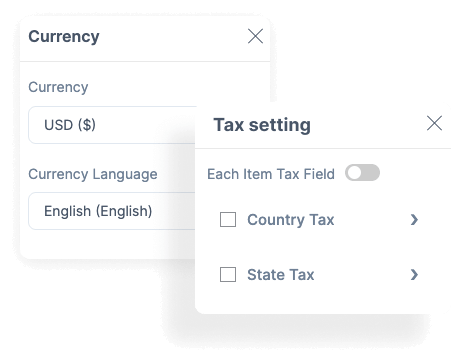This screenshot has width=451, height=362.
Task: Click the State Tax label
Action: (x=281, y=275)
